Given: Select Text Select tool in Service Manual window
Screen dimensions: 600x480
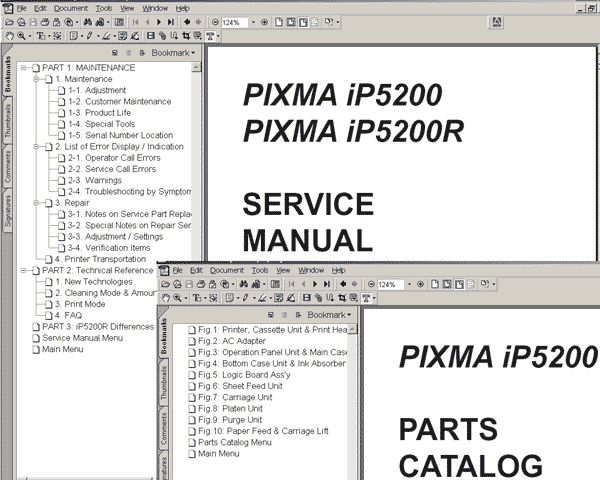Looking at the screenshot, I should (x=41, y=36).
